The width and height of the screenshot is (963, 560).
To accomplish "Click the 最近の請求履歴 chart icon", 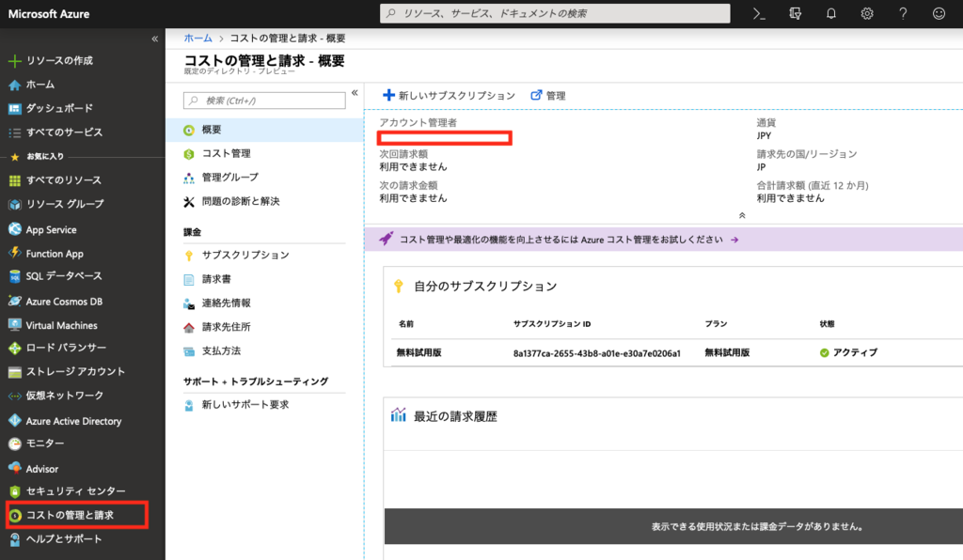I will click(399, 415).
